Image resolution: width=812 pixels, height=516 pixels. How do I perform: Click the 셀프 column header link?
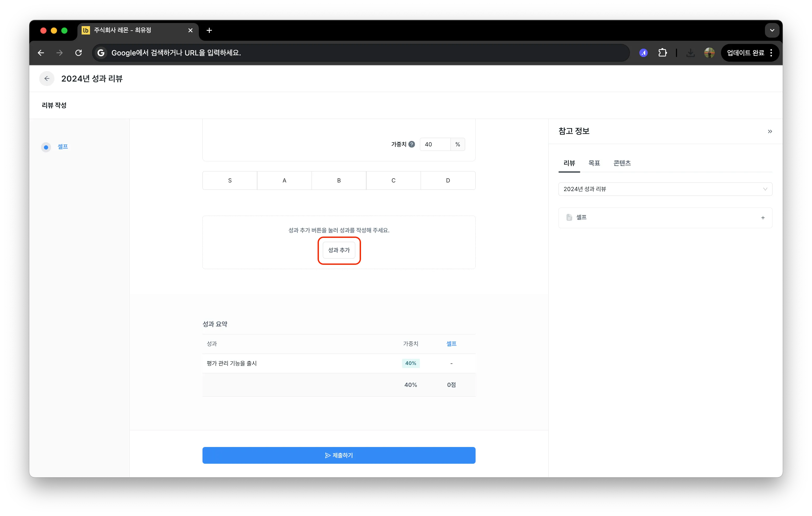click(452, 343)
